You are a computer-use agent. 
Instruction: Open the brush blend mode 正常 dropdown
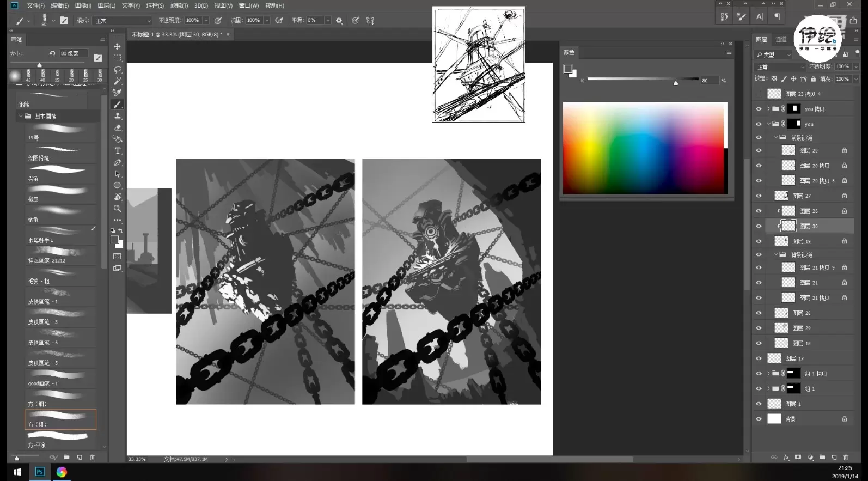tap(123, 21)
